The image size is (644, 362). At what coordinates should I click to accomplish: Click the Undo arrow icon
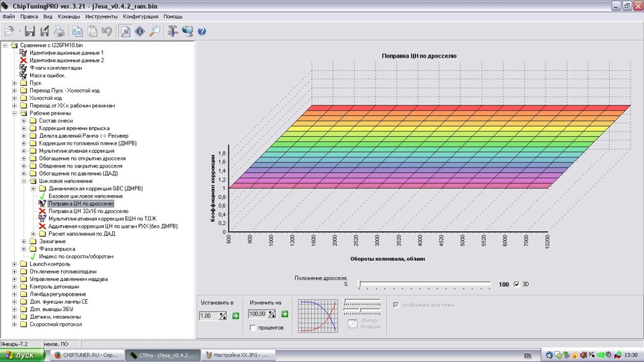[x=106, y=31]
